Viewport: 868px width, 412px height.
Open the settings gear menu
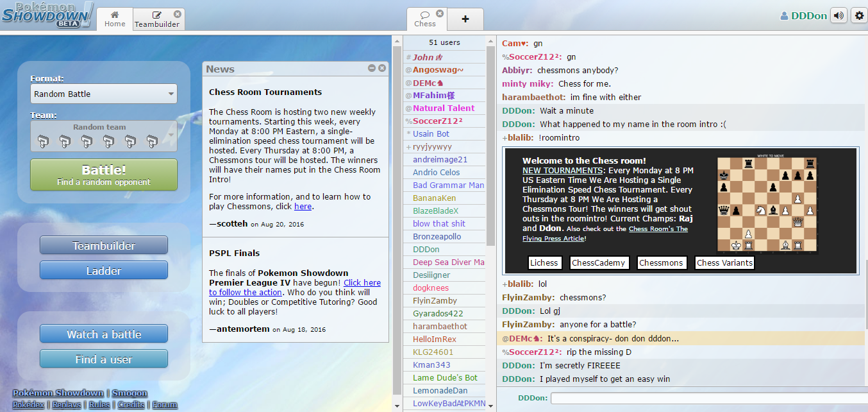860,16
